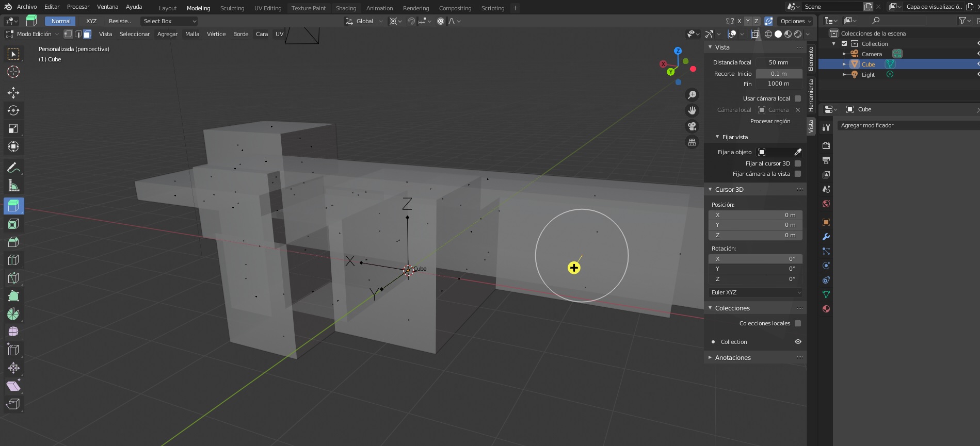Activate the Shrink/Fatten tool

[x=13, y=368]
